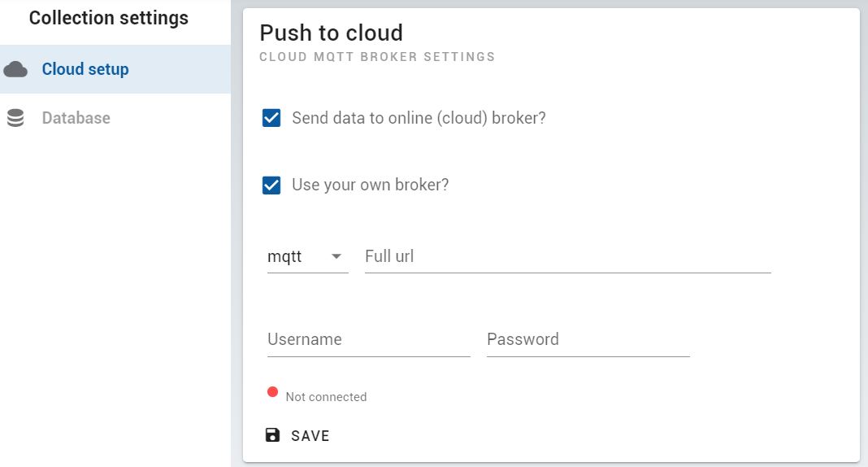Image resolution: width=868 pixels, height=467 pixels.
Task: Click the floppy disk save icon
Action: click(272, 435)
